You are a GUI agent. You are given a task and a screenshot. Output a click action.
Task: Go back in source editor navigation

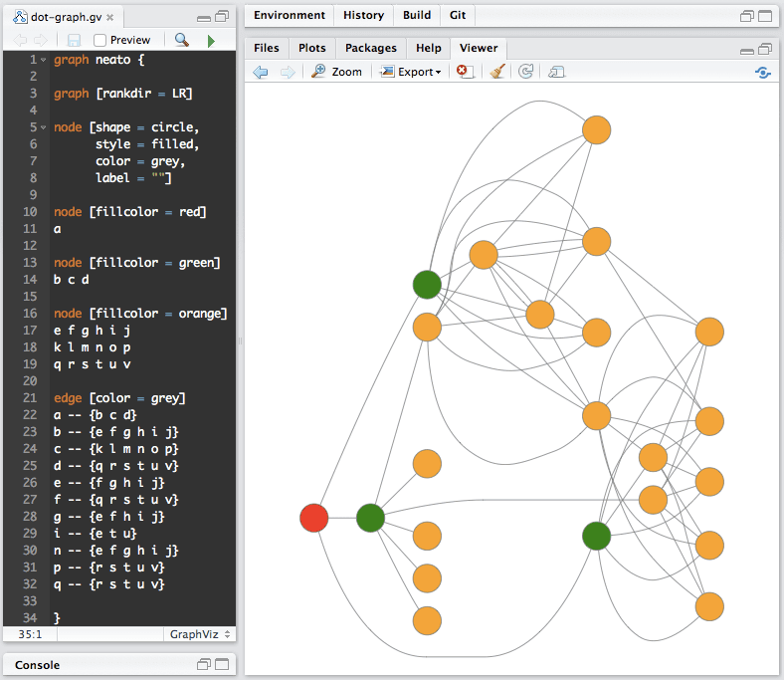point(21,40)
